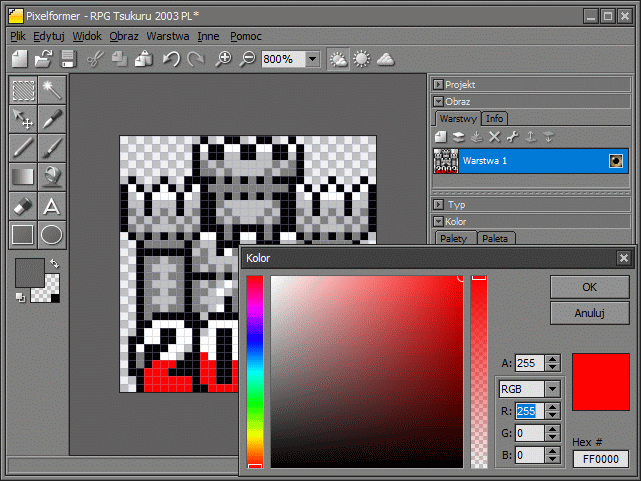Viewport: 641px width, 481px height.
Task: Open the Pomoc menu
Action: click(x=246, y=36)
